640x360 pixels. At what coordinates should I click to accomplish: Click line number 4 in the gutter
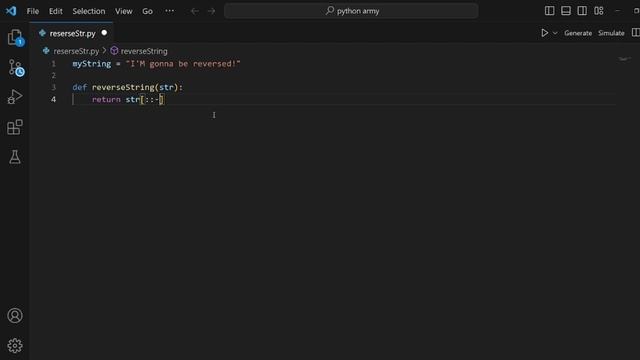[53, 100]
